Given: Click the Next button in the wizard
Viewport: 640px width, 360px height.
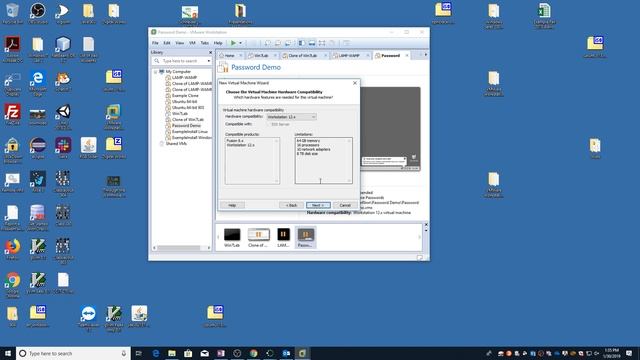Looking at the screenshot, I should coord(318,205).
